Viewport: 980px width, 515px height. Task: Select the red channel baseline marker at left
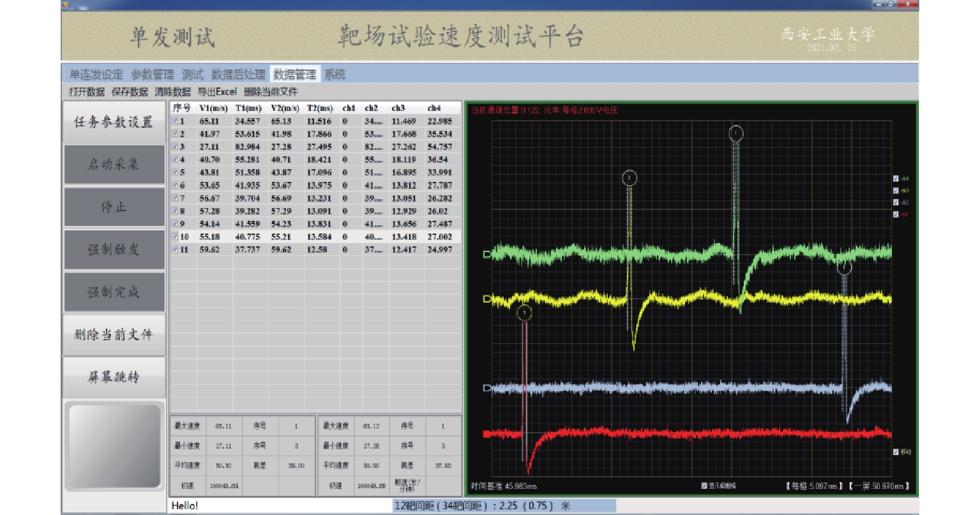[486, 434]
